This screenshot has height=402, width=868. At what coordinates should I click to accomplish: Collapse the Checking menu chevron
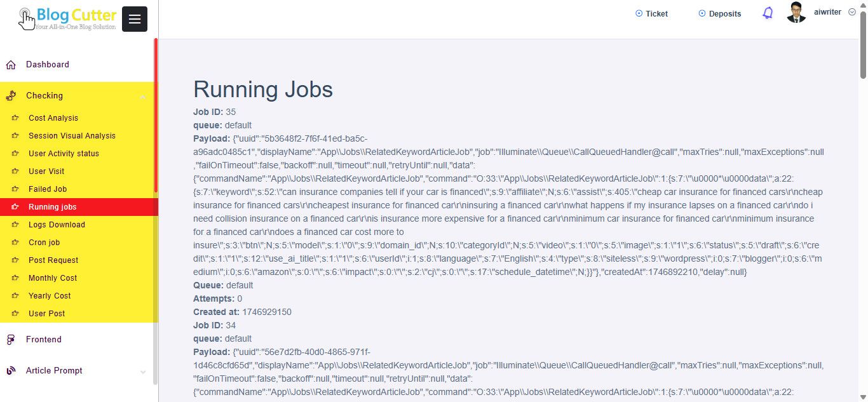(142, 97)
